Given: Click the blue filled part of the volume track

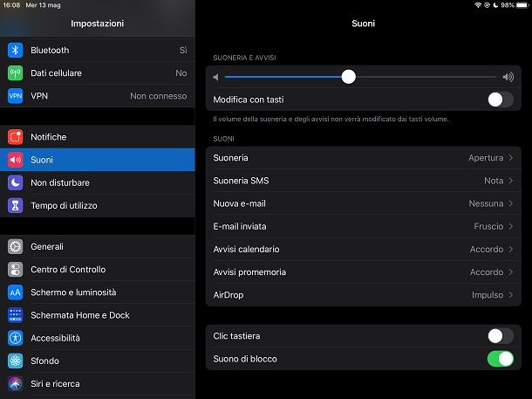Looking at the screenshot, I should [283, 77].
